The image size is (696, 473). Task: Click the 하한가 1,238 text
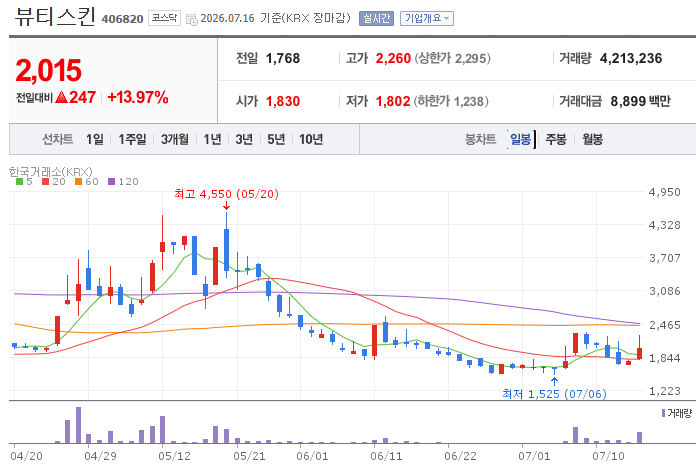(x=451, y=101)
